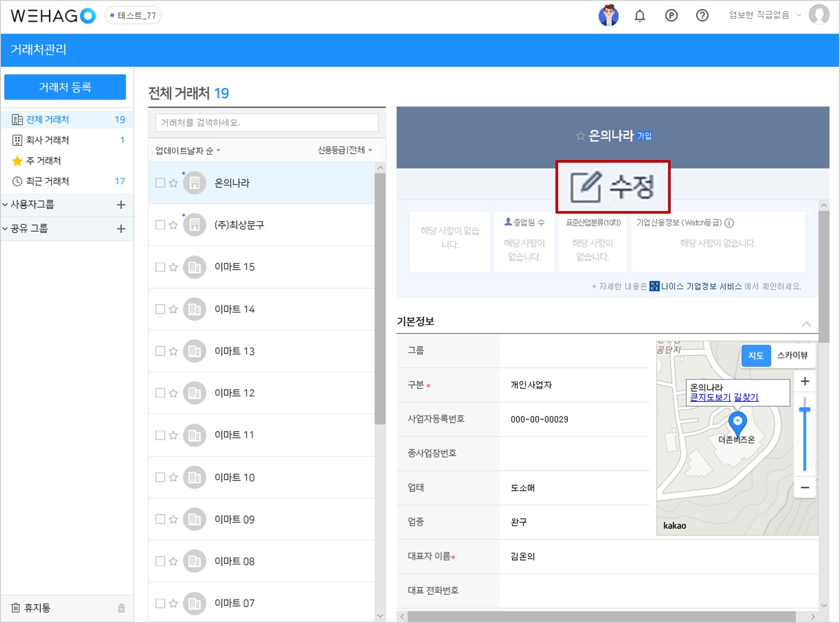Click the map zoom slider handle

[x=804, y=410]
